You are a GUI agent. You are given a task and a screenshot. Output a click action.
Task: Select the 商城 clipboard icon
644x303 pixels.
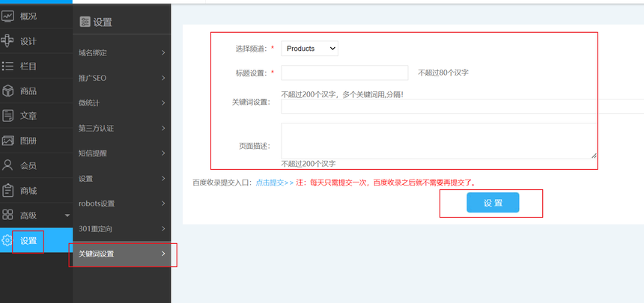[8, 190]
